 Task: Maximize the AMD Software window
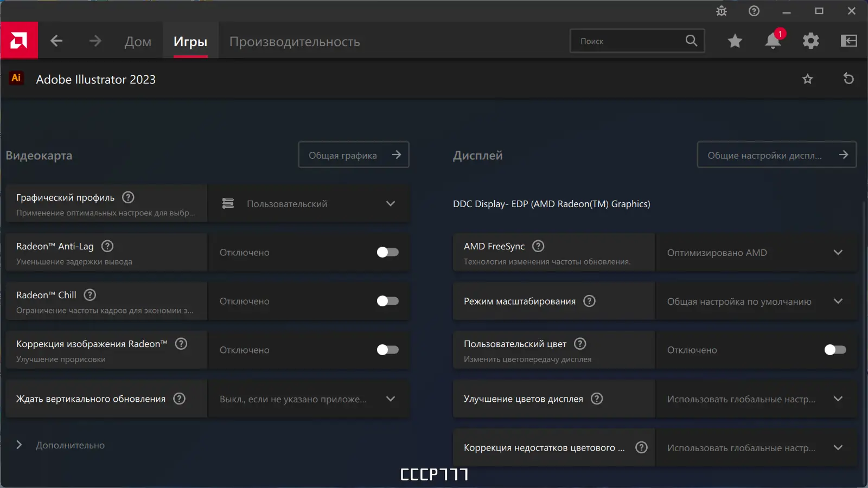819,11
